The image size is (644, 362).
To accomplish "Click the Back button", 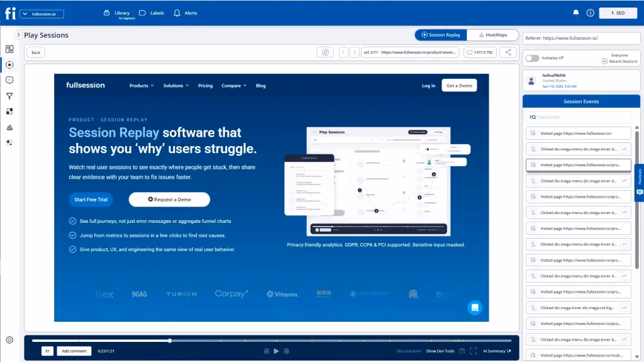I will tap(36, 53).
